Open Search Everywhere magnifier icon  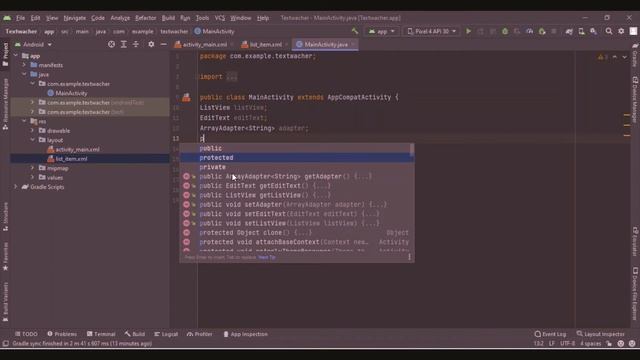click(609, 31)
